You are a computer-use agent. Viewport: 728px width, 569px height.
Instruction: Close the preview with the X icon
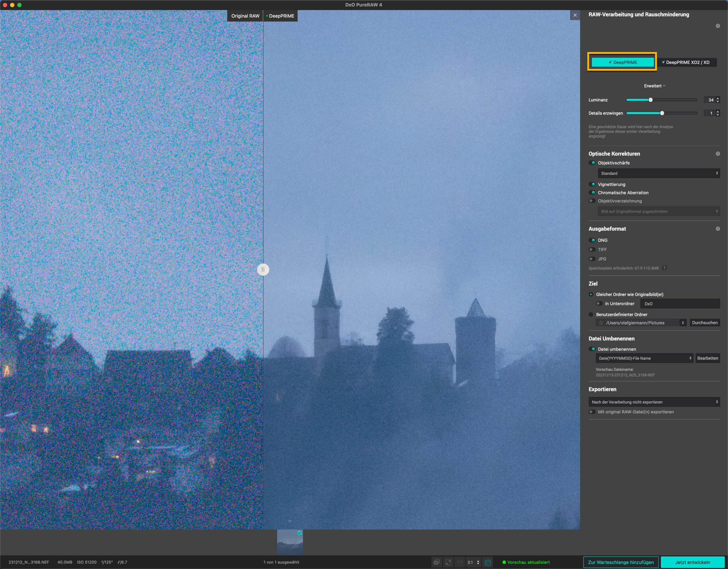575,15
